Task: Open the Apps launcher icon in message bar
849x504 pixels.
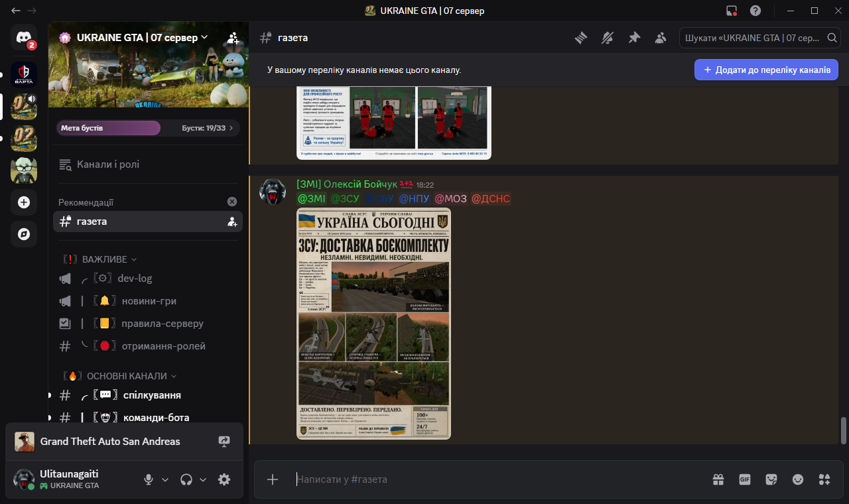Action: 824,479
